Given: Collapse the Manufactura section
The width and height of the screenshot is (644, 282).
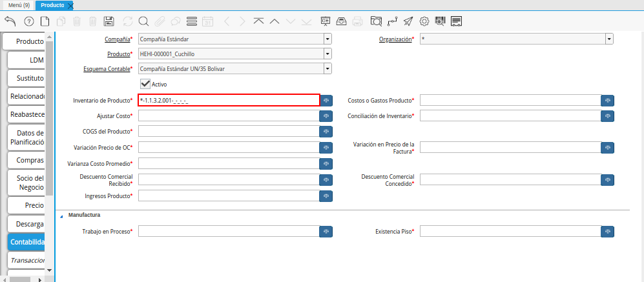Looking at the screenshot, I should pyautogui.click(x=63, y=216).
